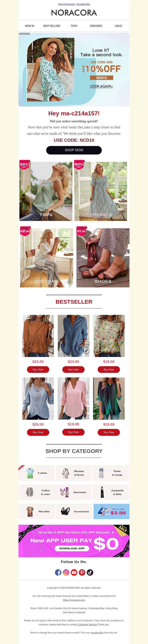Screen dimensions: 148x644
Task: Select the T-shirts category tile
Action: pyautogui.click(x=37, y=473)
